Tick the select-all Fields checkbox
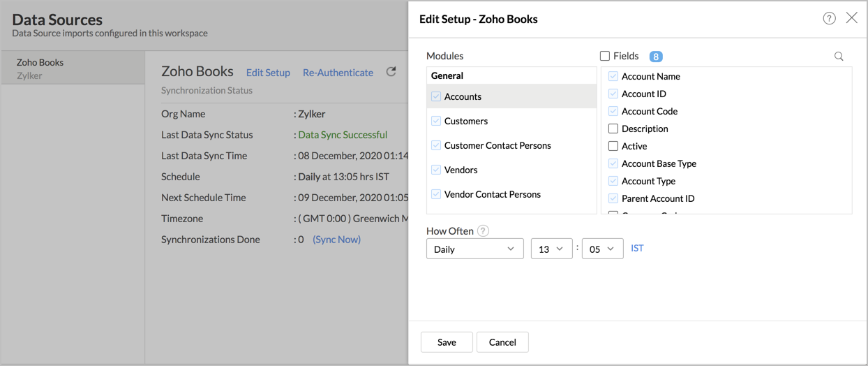This screenshot has height=366, width=868. click(605, 56)
